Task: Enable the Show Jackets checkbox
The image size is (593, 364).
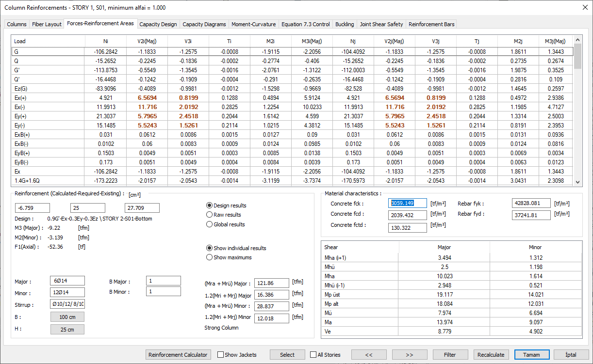Action: [221, 355]
